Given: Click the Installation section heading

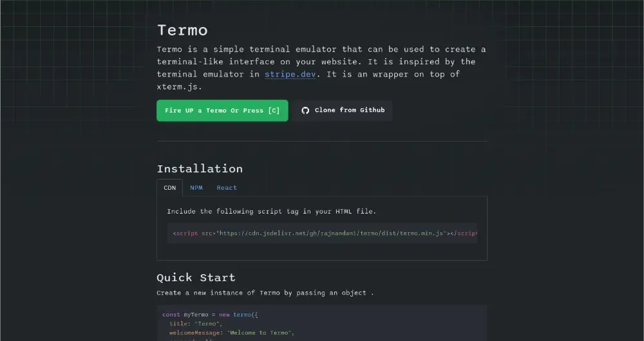Looking at the screenshot, I should 200,169.
